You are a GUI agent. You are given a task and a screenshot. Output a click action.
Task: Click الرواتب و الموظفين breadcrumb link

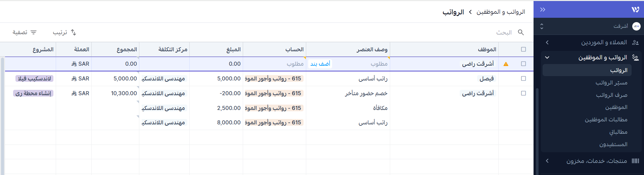click(x=501, y=12)
